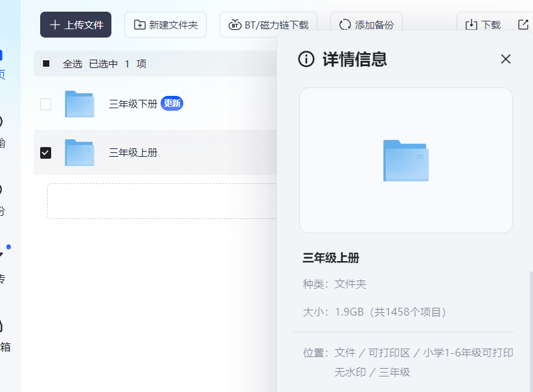Click the 添加备份 backup button
Screen dimensions: 533x392
[366, 25]
